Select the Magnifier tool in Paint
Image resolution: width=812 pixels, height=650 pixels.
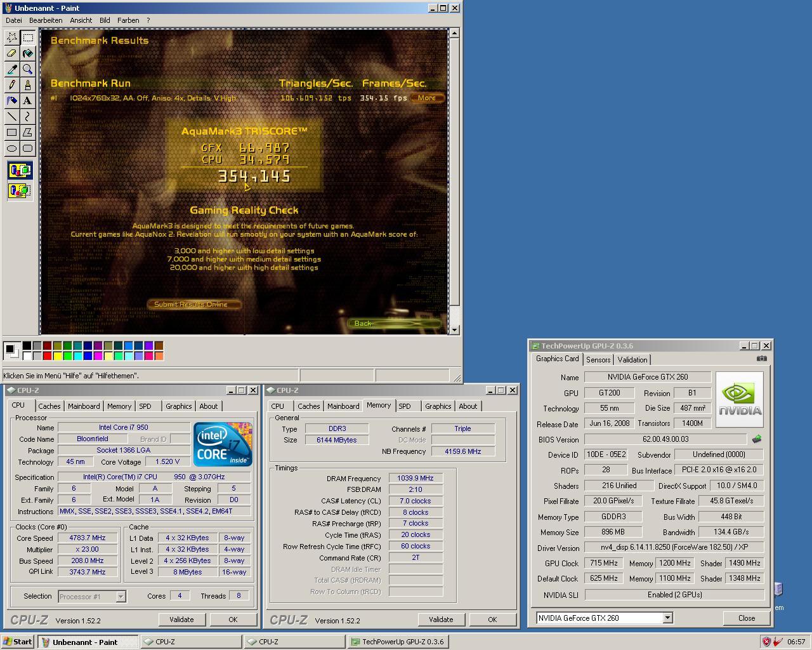(x=28, y=69)
